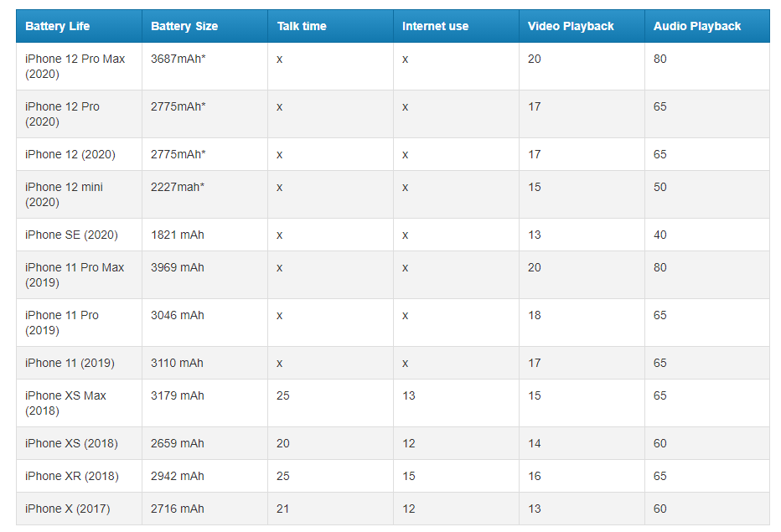Viewport: 781px width, 532px height.
Task: Select the iPhone X (2017) cell
Action: point(67,509)
